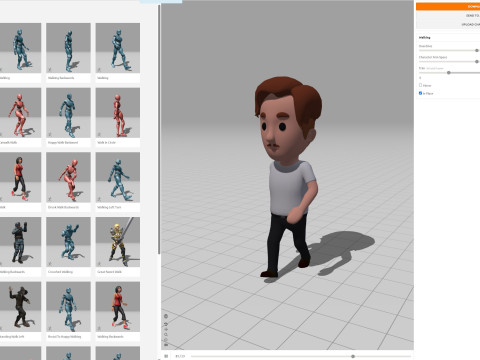Screen dimensions: 480x360
Task: Click the Drunk Walk Backwards label text
Action: (63, 207)
